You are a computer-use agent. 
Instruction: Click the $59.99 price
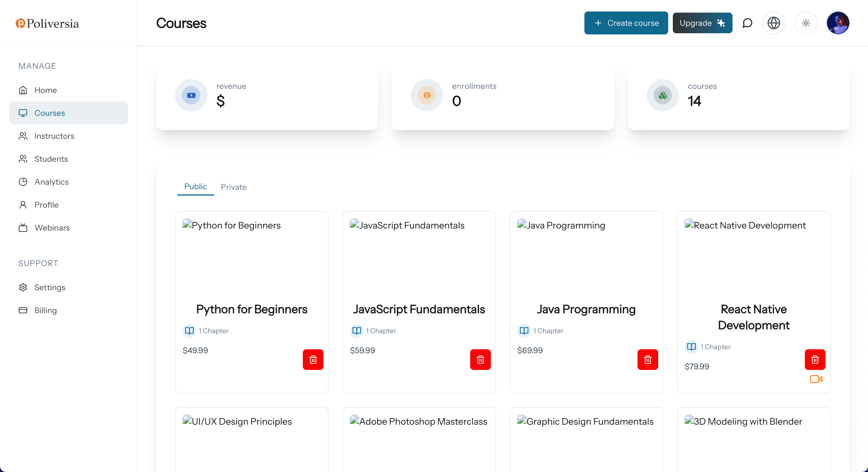362,350
